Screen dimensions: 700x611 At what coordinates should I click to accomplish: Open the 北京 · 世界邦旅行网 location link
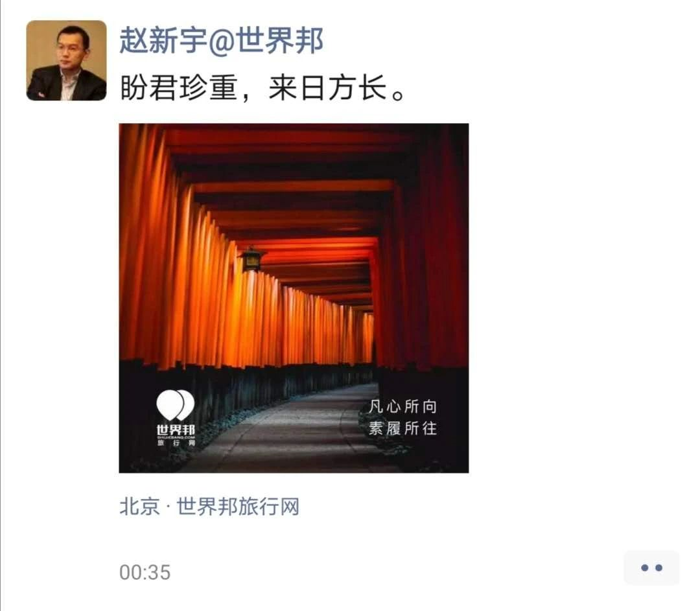[209, 507]
